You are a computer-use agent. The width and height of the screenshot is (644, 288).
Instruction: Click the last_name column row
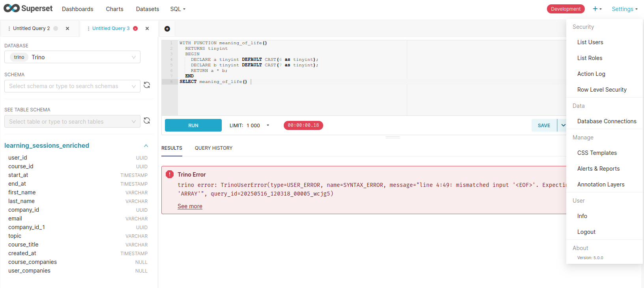78,201
